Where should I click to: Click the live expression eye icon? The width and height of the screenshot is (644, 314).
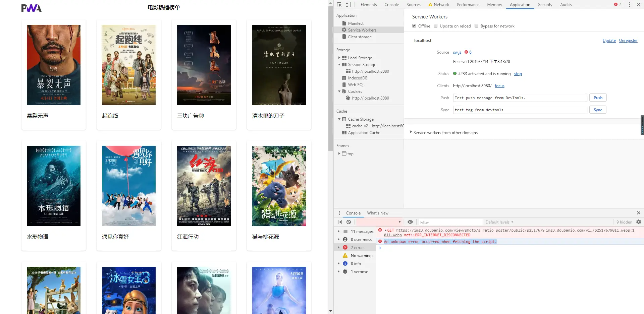[x=410, y=222]
